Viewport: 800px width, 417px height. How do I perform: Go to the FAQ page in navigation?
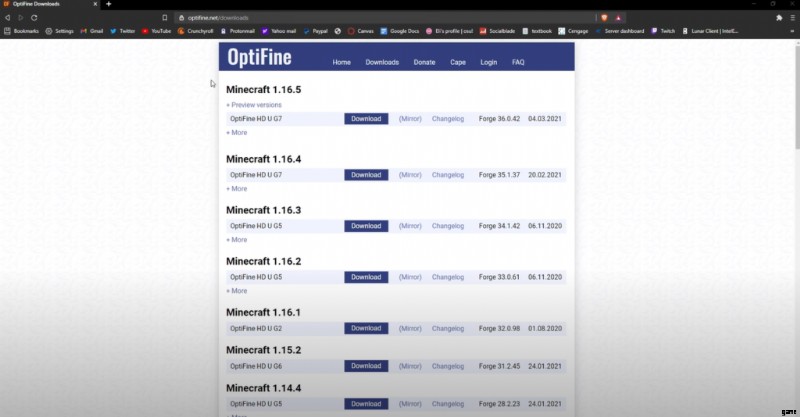click(x=518, y=62)
